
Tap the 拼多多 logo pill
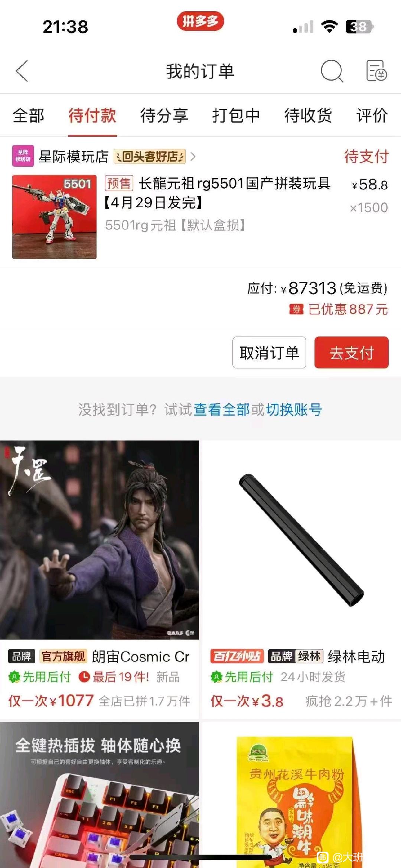pos(200,22)
